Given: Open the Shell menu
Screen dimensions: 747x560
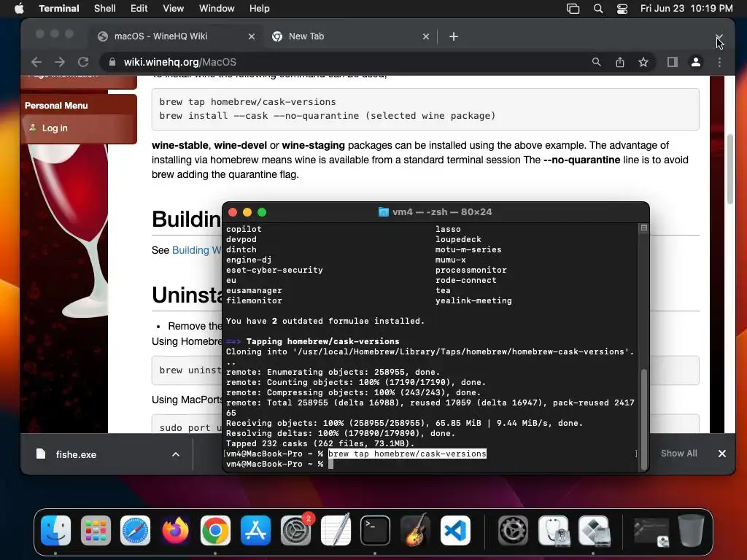Looking at the screenshot, I should point(104,9).
